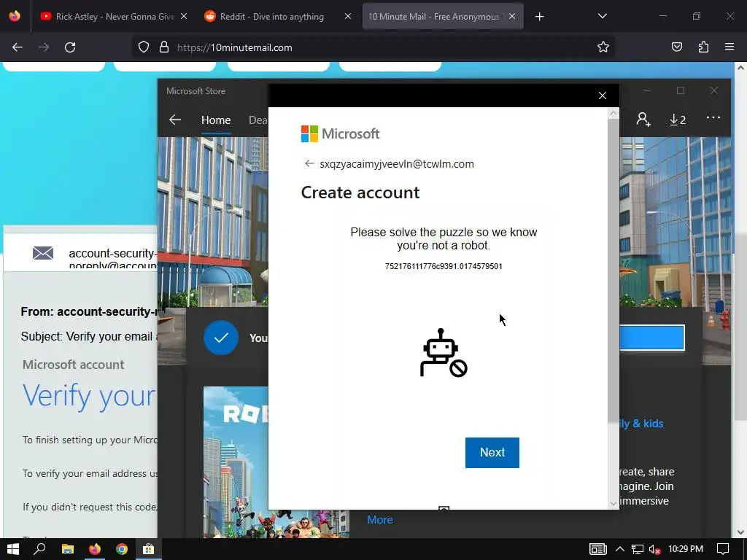Open Firefox application menu
The image size is (747, 560).
point(729,47)
